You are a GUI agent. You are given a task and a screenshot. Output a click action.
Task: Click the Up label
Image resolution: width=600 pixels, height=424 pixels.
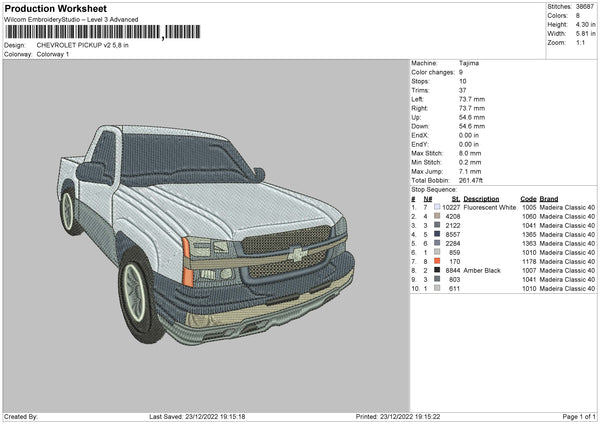[416, 117]
